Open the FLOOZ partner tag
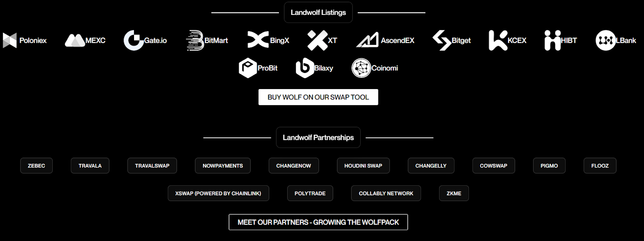 600,166
